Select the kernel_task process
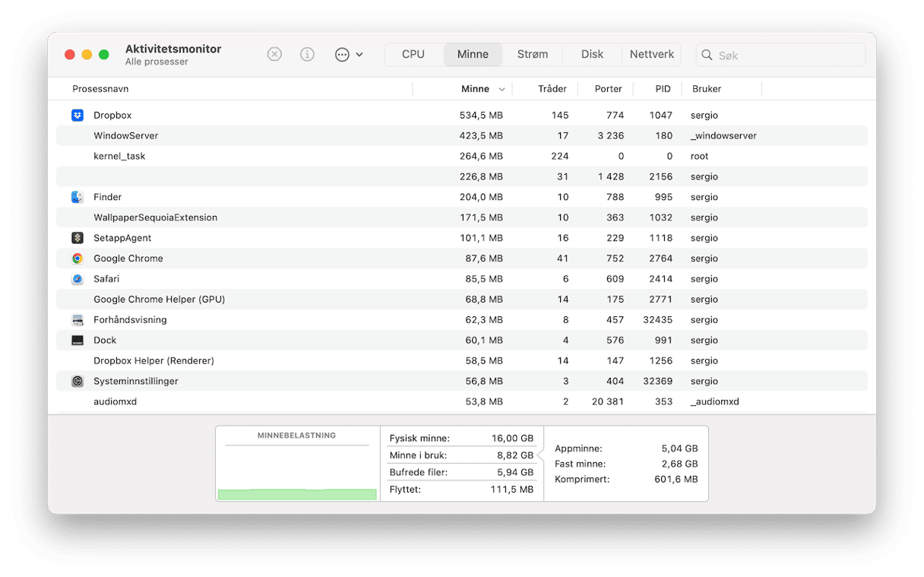 (x=462, y=157)
